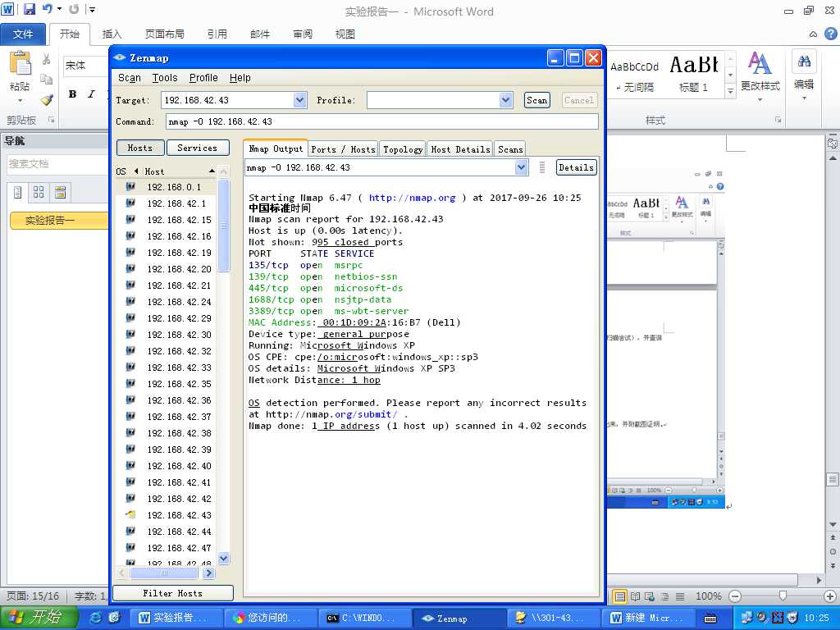Toggle Italic formatting in Word
The height and width of the screenshot is (630, 840).
pyautogui.click(x=91, y=94)
